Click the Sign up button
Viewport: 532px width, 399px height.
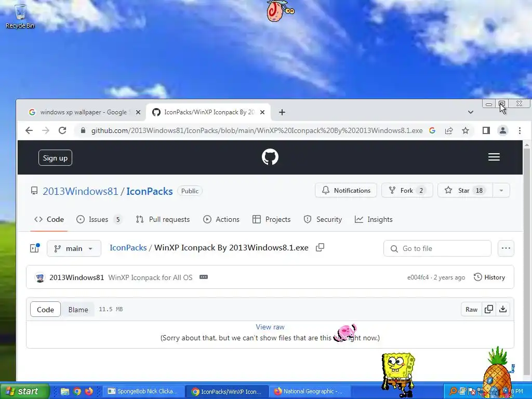coord(55,158)
